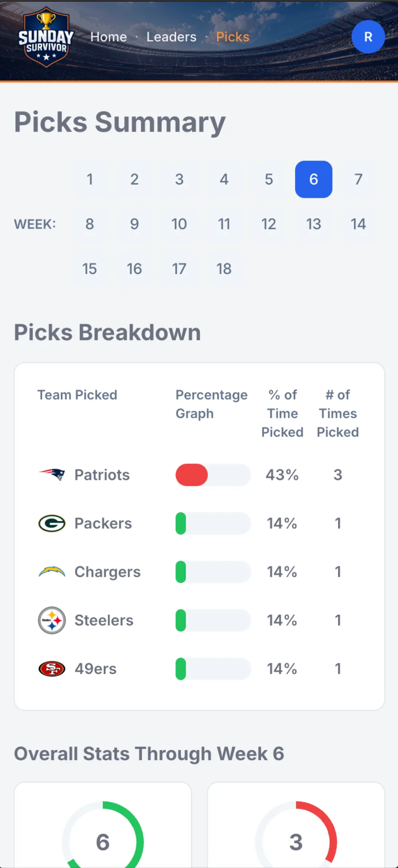Select the Chargers lightning bolt logo
Viewport: 398px width, 868px height.
52,572
